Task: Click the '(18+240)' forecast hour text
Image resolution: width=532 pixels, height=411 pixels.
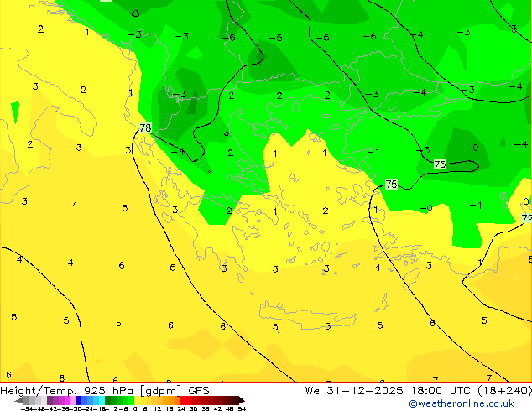Action: pyautogui.click(x=504, y=391)
